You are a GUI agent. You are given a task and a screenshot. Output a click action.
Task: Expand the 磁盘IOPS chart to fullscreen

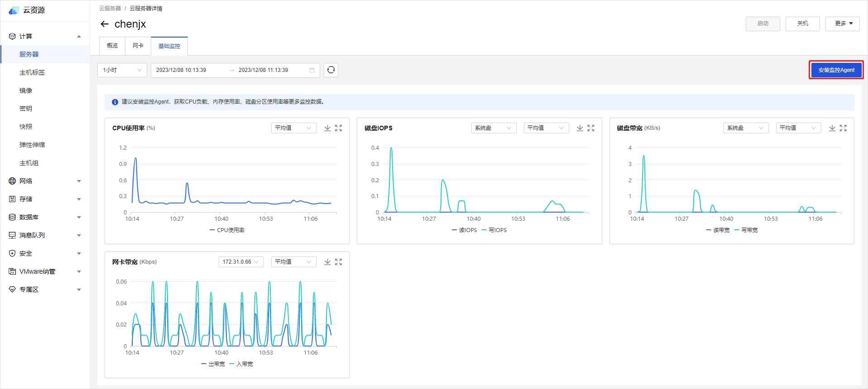pyautogui.click(x=591, y=128)
